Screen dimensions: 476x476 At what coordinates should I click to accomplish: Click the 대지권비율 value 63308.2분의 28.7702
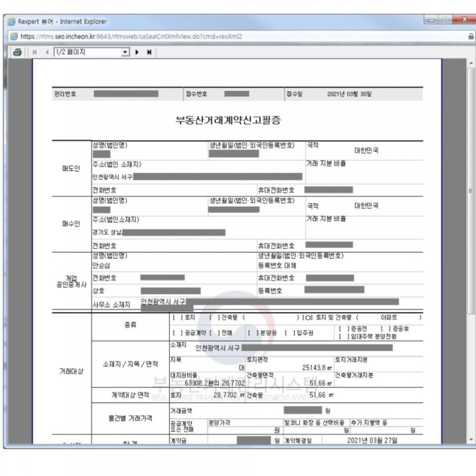(x=215, y=383)
